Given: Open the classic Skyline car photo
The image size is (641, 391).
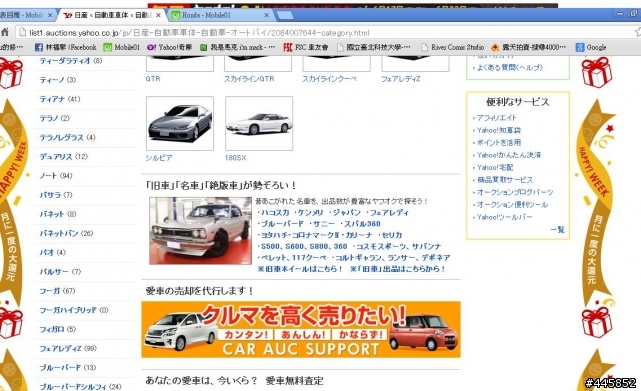Looking at the screenshot, I should pyautogui.click(x=200, y=231).
